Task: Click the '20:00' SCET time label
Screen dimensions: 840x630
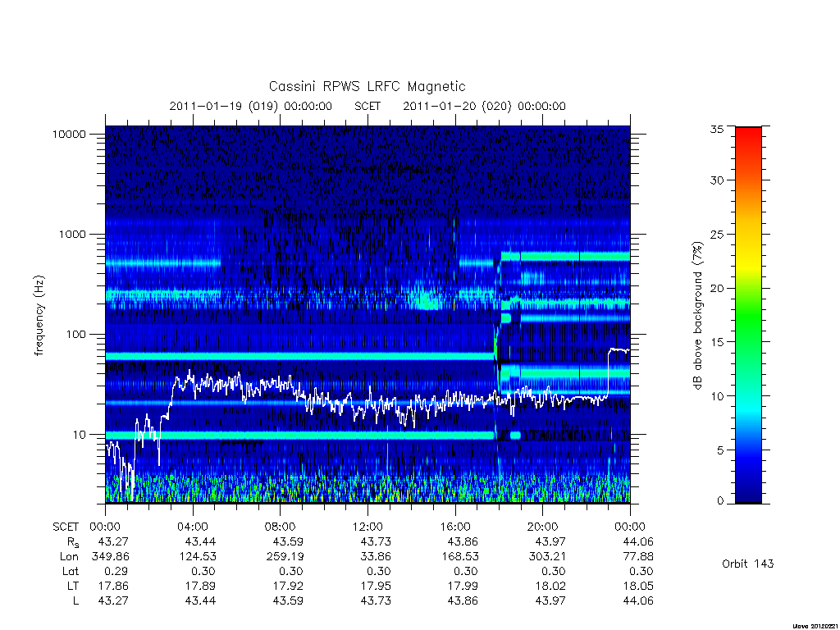Action: pyautogui.click(x=542, y=527)
